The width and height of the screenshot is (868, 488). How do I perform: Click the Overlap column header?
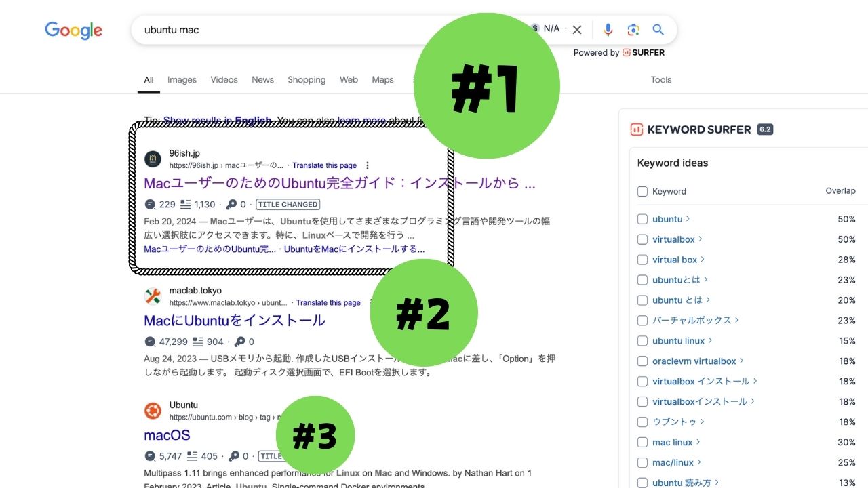pos(840,191)
